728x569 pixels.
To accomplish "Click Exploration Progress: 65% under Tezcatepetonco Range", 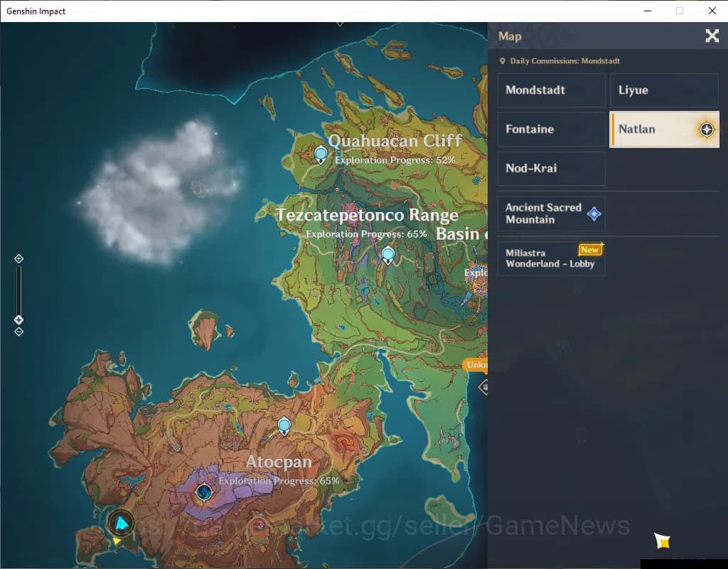I will [x=366, y=234].
